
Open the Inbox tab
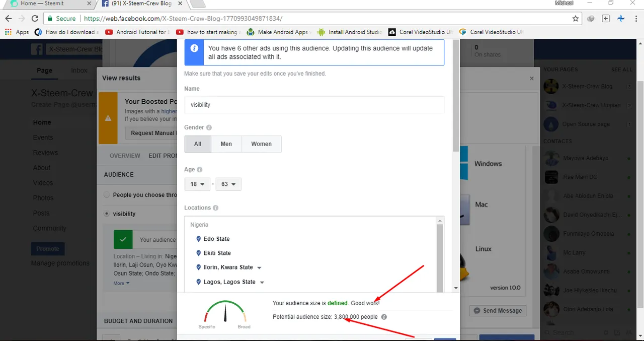pos(79,71)
